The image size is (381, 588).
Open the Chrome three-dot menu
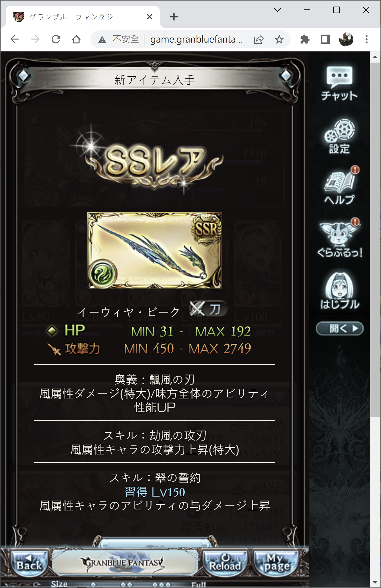(x=366, y=39)
